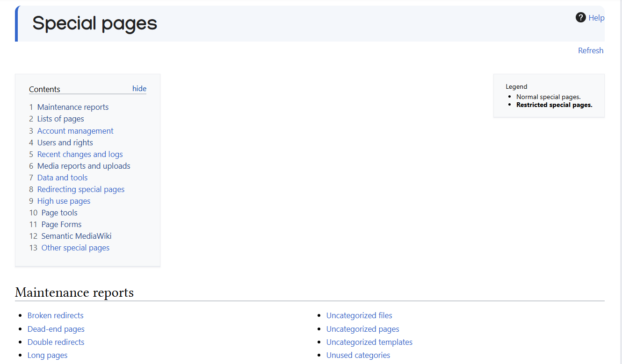The height and width of the screenshot is (364, 622).
Task: Open the Unused categories report
Action: tap(358, 355)
